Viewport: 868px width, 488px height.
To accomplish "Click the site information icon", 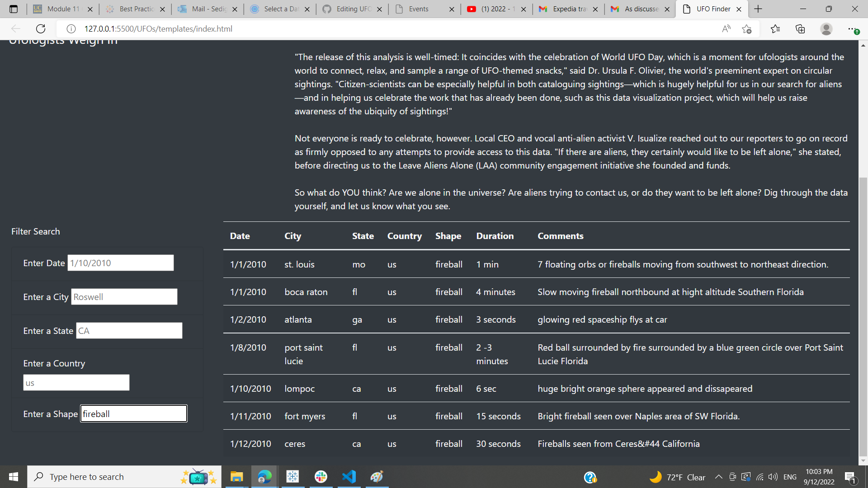I will (71, 29).
